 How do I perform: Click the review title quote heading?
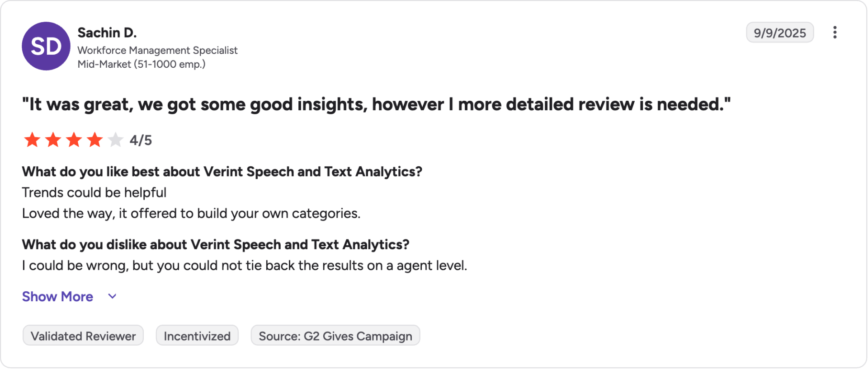click(376, 104)
